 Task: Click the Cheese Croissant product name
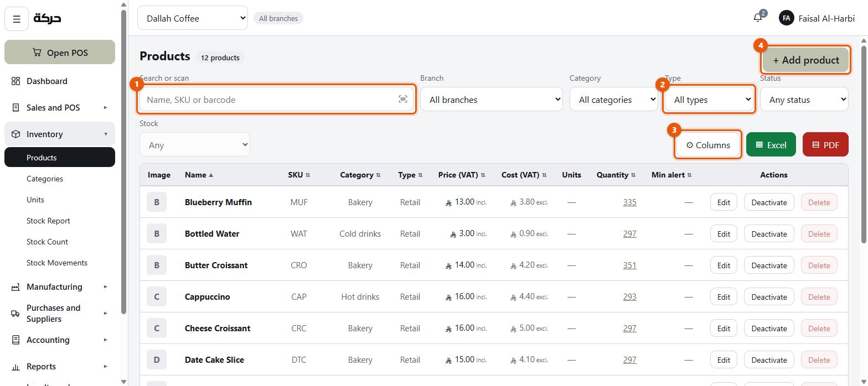coord(218,328)
